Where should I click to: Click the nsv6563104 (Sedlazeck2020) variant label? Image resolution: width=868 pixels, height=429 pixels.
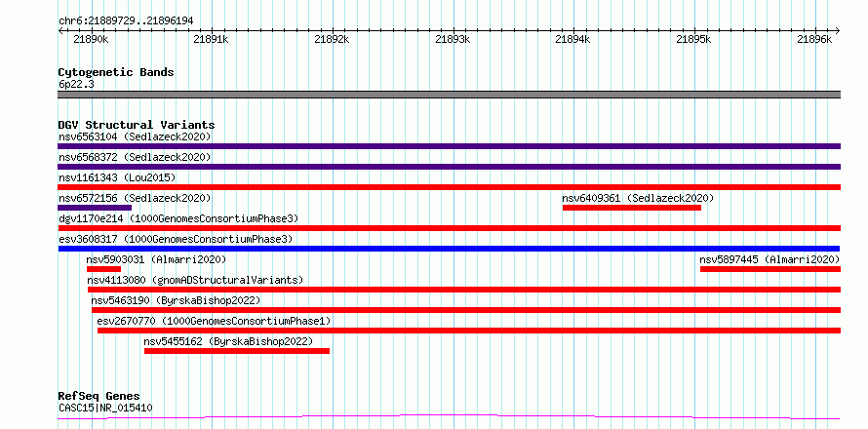pos(135,136)
